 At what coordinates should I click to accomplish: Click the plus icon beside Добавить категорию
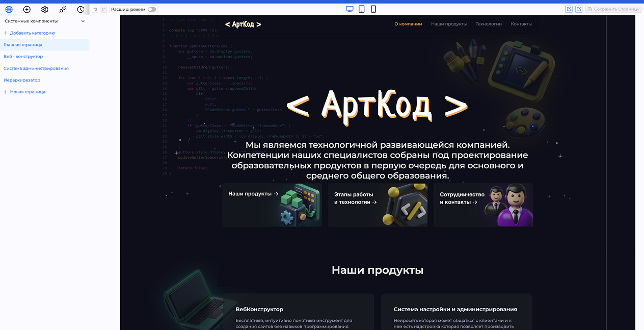coord(6,33)
